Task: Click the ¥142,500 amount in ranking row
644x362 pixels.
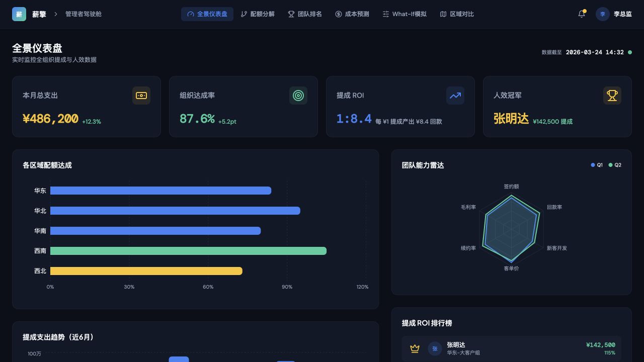Action: click(601, 345)
